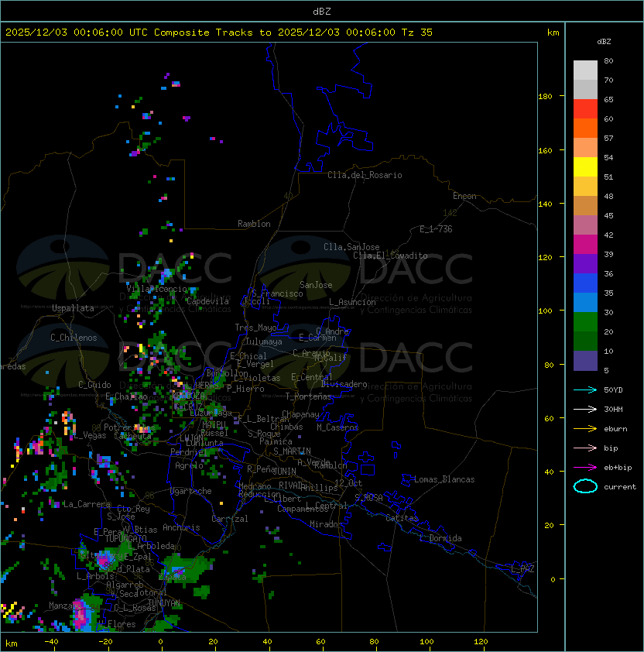This screenshot has height=652, width=644.
Task: Click the pink bip arrow in legend
Action: 585,448
